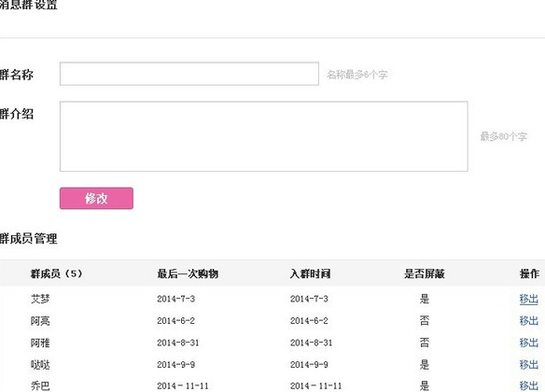Click the 群名称 input field
The height and width of the screenshot is (392, 545).
[x=189, y=74]
